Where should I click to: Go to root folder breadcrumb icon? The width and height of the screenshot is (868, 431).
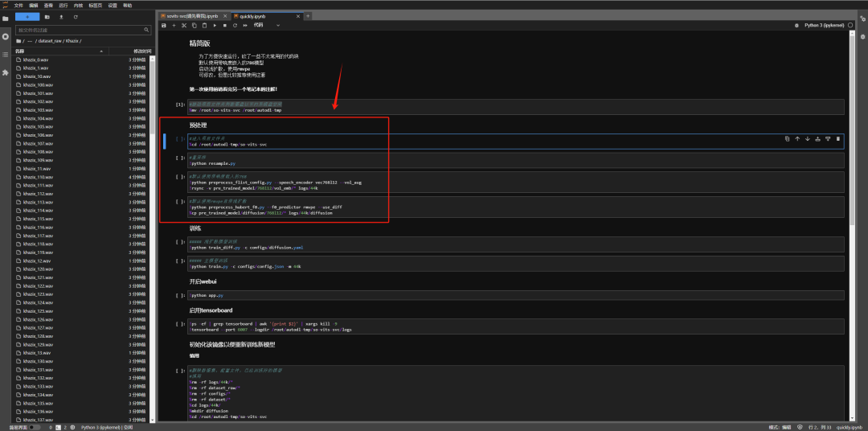pyautogui.click(x=18, y=41)
